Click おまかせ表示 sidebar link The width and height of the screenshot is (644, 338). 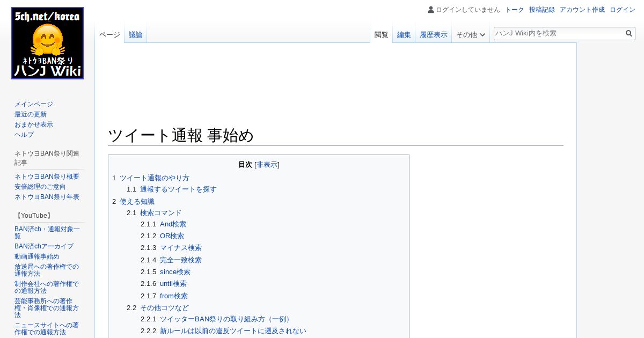34,124
